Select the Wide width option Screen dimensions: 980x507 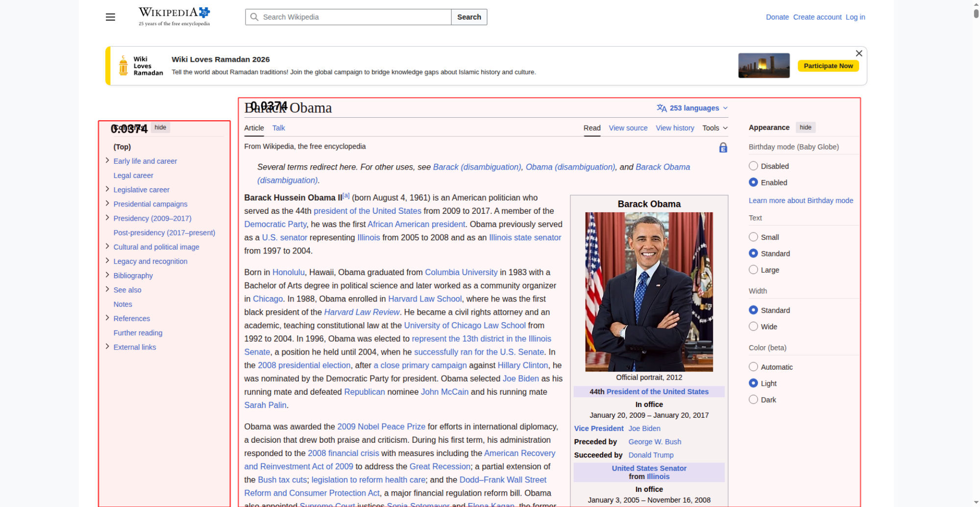pyautogui.click(x=753, y=327)
